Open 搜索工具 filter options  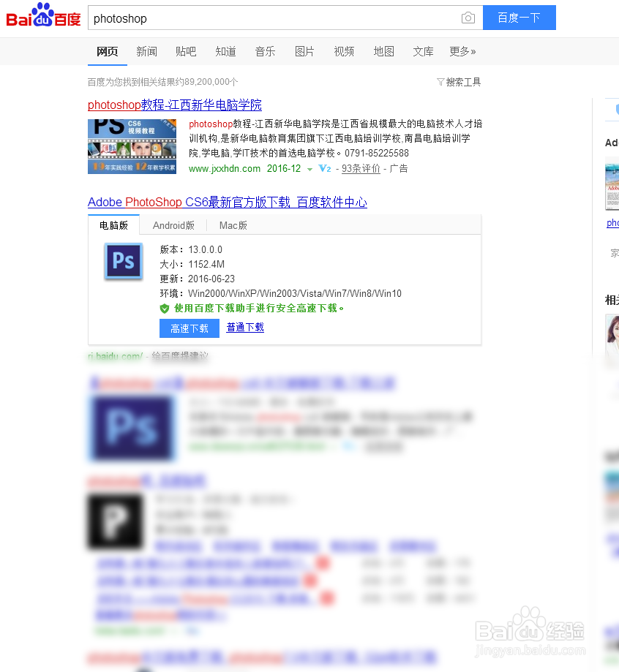tap(459, 82)
